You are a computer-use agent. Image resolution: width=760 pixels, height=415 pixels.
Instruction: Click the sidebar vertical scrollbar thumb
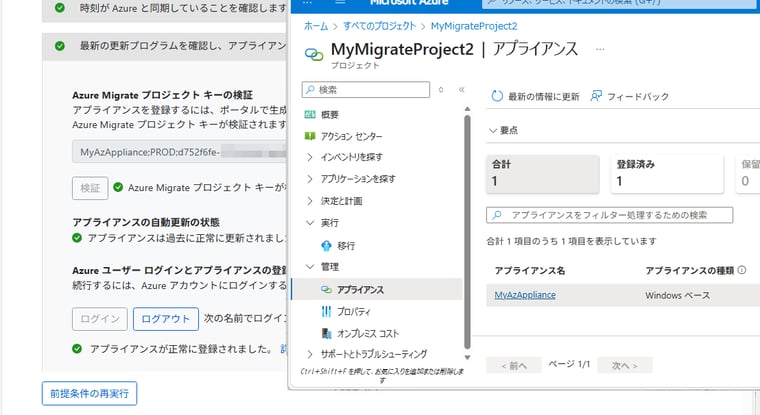(467, 232)
